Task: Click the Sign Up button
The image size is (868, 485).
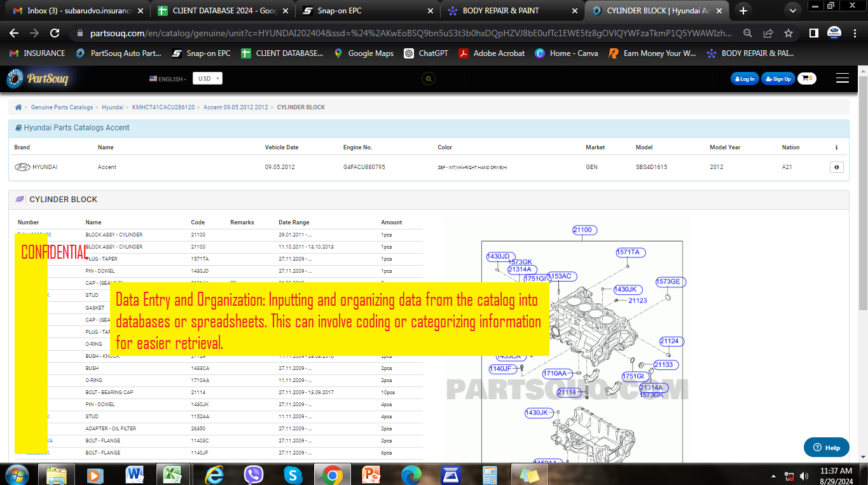Action: pos(778,79)
